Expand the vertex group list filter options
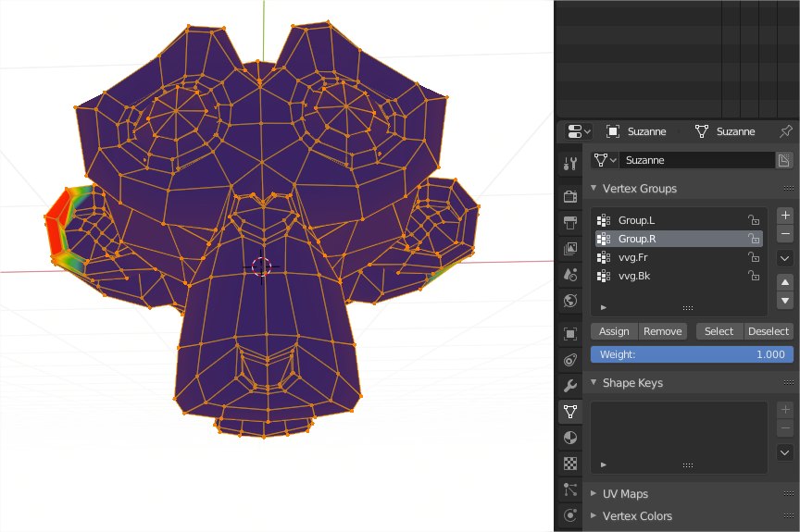 (604, 307)
